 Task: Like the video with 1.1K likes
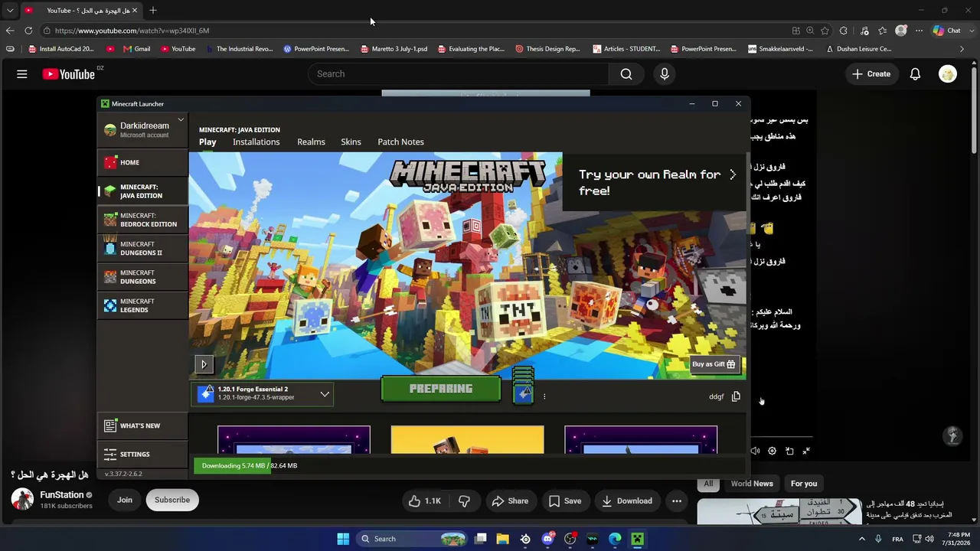pos(426,501)
